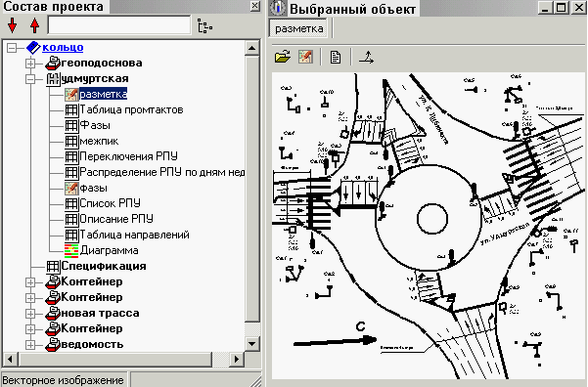Collapse the удмуртская node
This screenshot has width=588, height=387.
pos(30,79)
